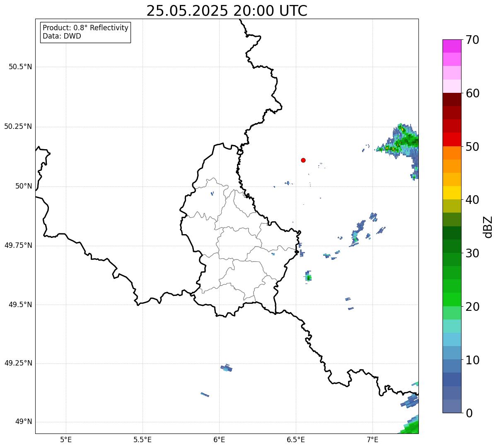Viewport: 498px width, 448px height.
Task: Click the '50.25°N' latitude label
Action: [18, 126]
